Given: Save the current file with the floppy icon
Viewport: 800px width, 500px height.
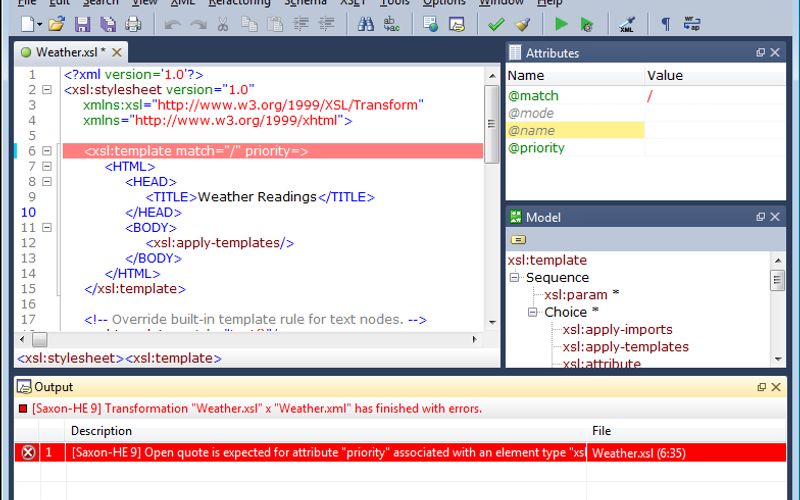Looking at the screenshot, I should coord(82,24).
